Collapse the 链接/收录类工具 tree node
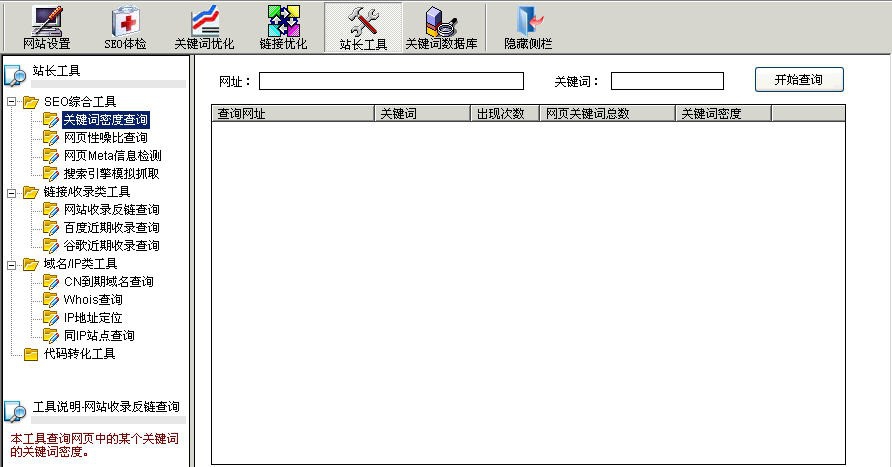The width and height of the screenshot is (892, 467). pos(11,193)
